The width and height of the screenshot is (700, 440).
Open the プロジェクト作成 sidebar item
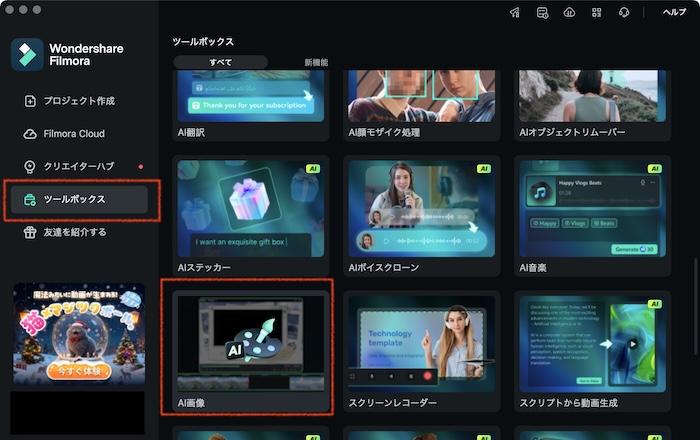point(79,101)
